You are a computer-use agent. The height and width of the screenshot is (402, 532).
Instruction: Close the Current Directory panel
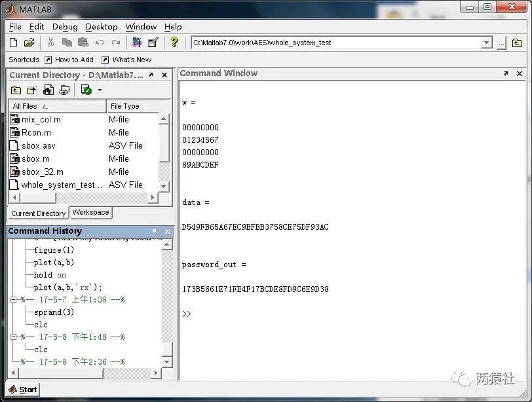point(164,75)
